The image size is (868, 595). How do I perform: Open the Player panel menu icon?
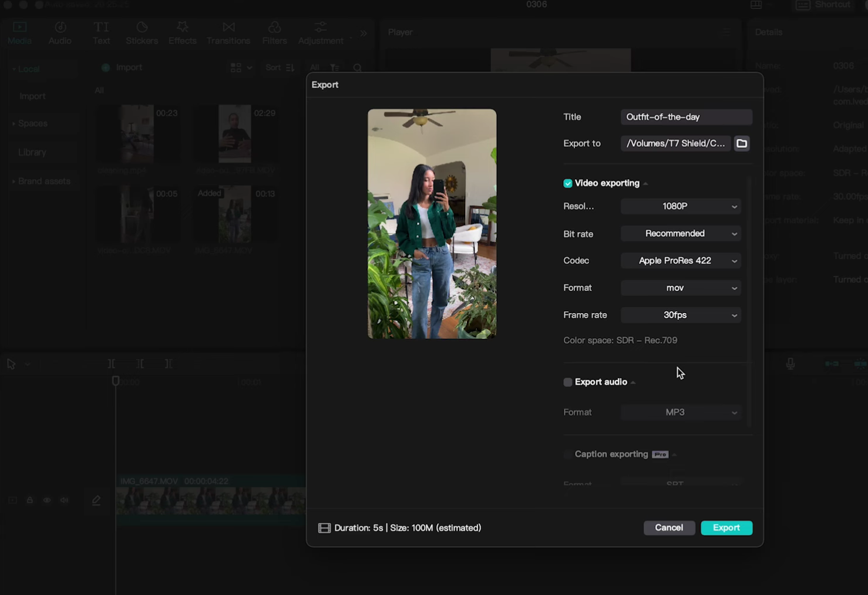click(726, 32)
